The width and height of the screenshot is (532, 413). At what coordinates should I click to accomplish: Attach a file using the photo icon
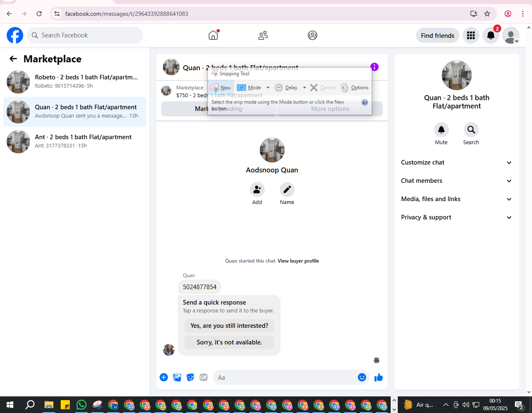pyautogui.click(x=177, y=377)
